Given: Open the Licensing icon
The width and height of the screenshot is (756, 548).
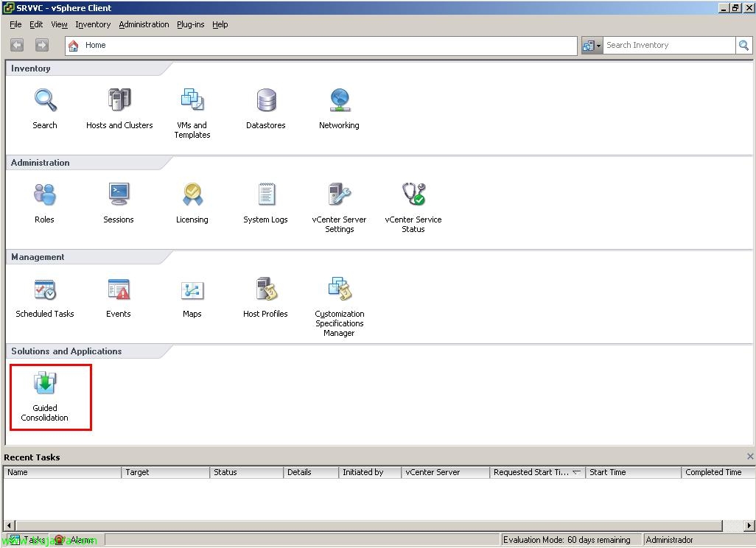Looking at the screenshot, I should point(192,203).
